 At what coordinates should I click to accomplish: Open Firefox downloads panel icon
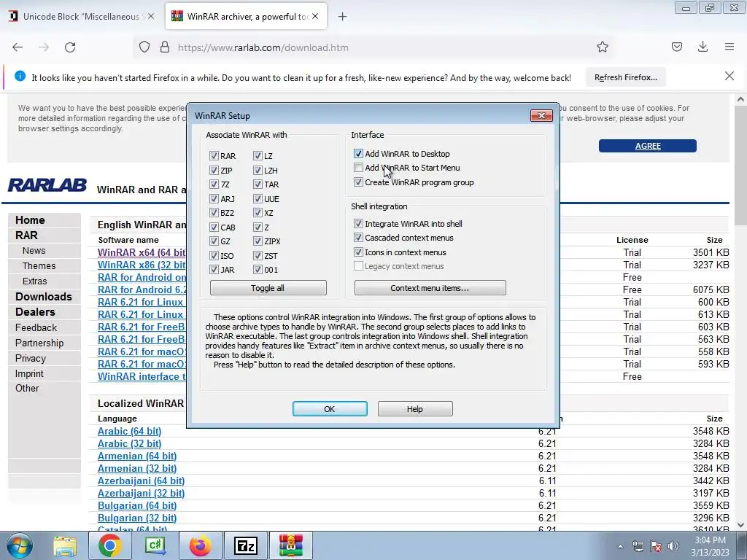tap(703, 47)
